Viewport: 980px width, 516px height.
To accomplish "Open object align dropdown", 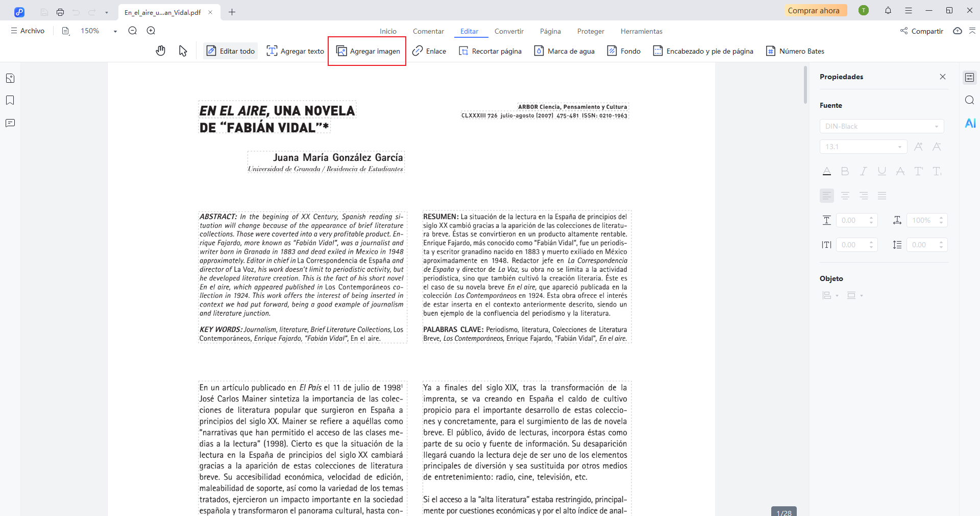I will (830, 295).
